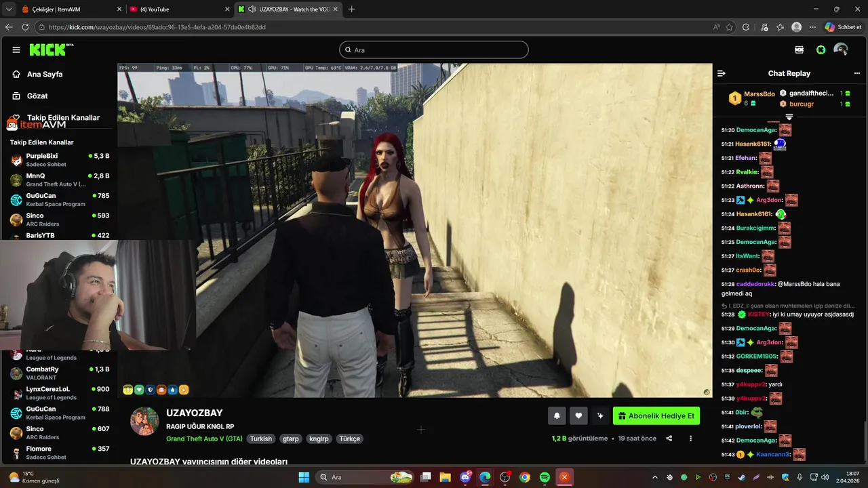868x488 pixels.
Task: Reload the current page
Action: click(x=25, y=27)
